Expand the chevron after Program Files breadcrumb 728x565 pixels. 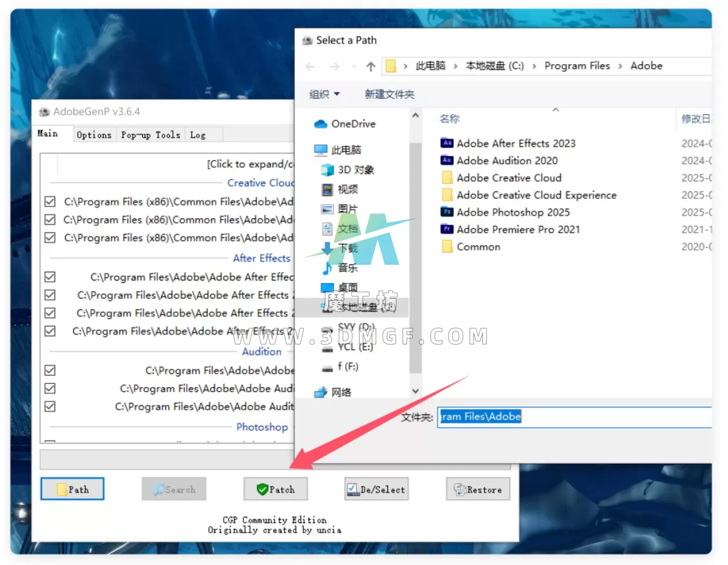point(620,66)
